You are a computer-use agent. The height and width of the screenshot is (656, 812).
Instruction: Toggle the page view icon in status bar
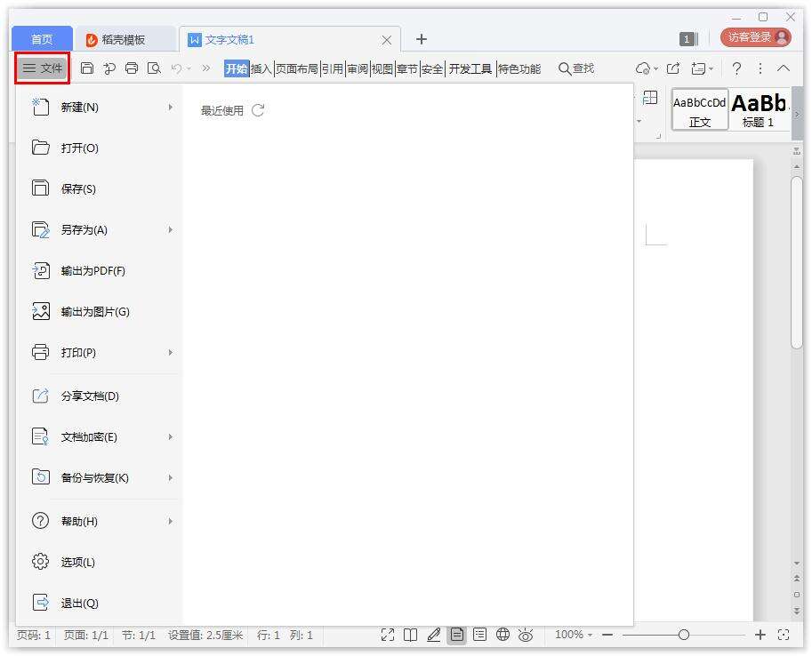457,635
